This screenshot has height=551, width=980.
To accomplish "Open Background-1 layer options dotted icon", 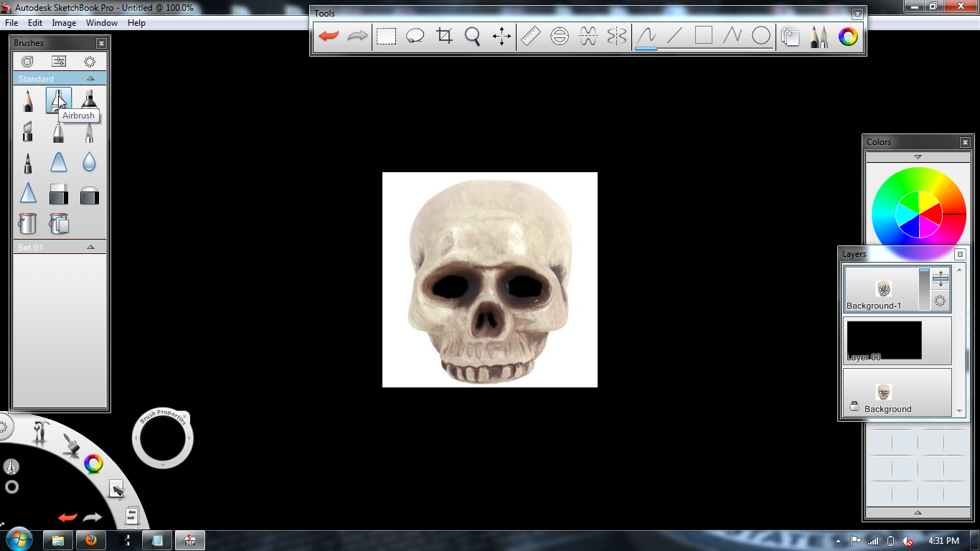I will (941, 301).
